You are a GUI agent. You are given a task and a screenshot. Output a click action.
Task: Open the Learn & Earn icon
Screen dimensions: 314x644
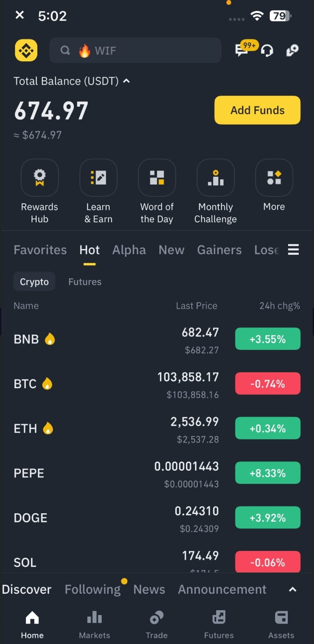click(98, 178)
